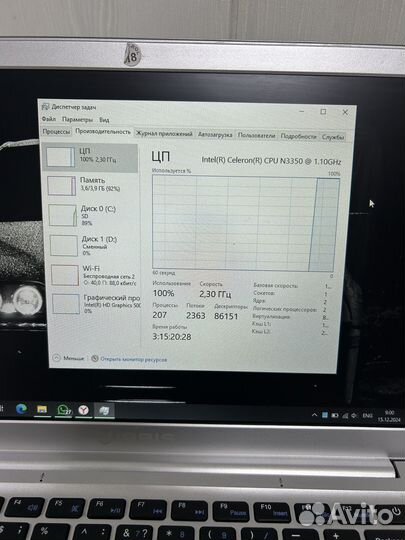
Task: Select Wi-Fi item in sidebar
Action: pos(95,275)
